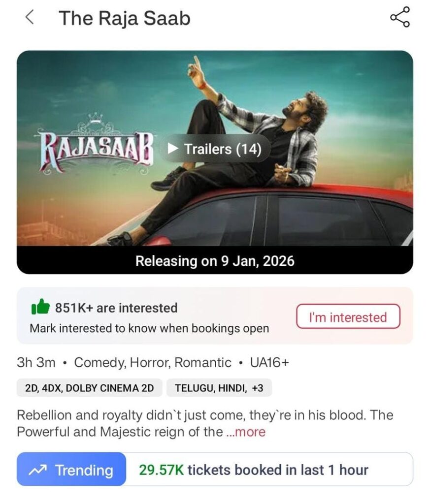Click the RajaSaab movie poster thumbnail
This screenshot has width=430, height=504.
point(215,148)
